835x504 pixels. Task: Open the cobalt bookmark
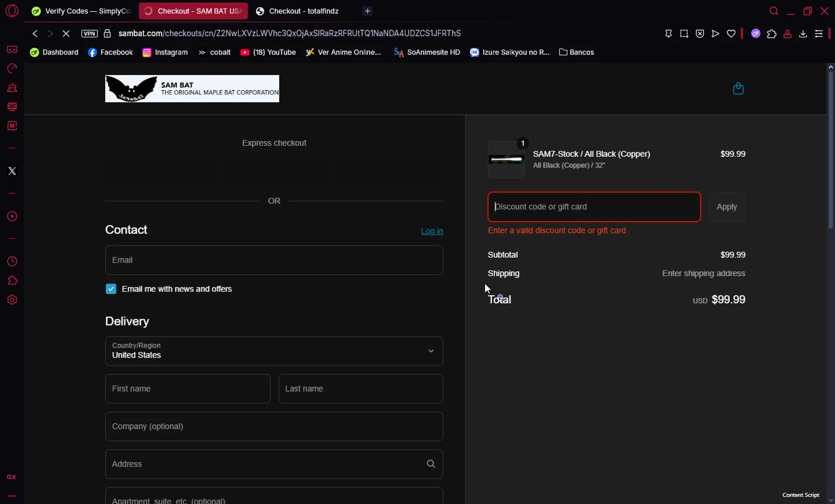click(x=214, y=52)
